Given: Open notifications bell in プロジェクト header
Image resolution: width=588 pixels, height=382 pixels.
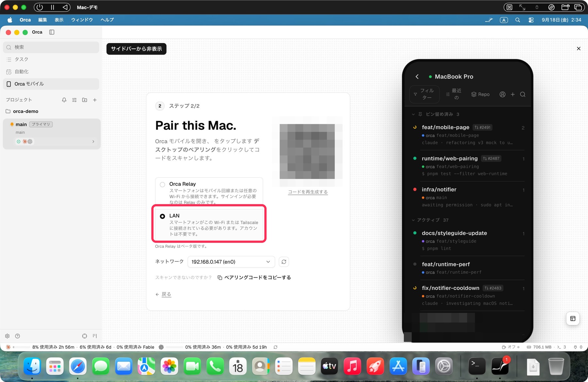Looking at the screenshot, I should tap(64, 100).
